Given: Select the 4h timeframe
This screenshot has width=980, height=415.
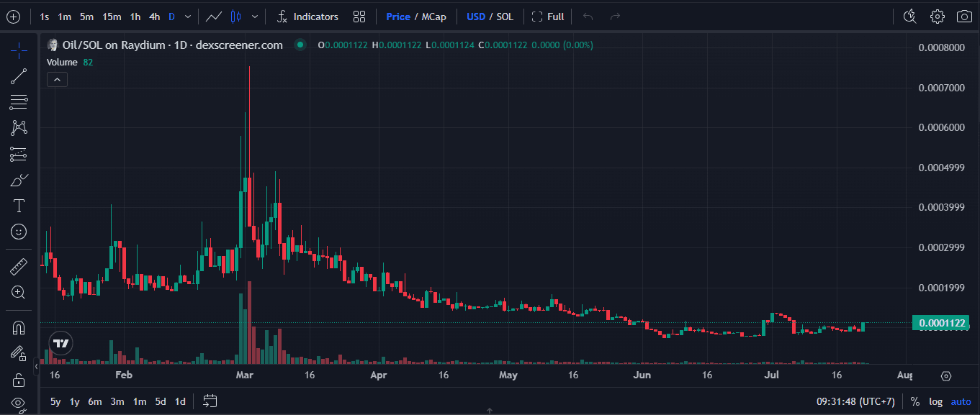Looking at the screenshot, I should pos(155,17).
